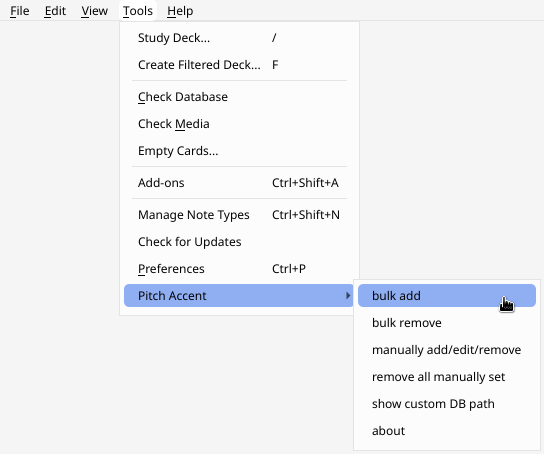Select show custom DB path
The width and height of the screenshot is (544, 454).
pos(447,404)
